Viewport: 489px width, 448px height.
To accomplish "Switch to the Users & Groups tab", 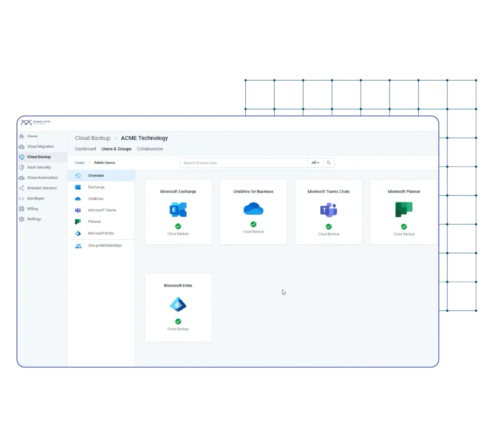I will tap(116, 149).
